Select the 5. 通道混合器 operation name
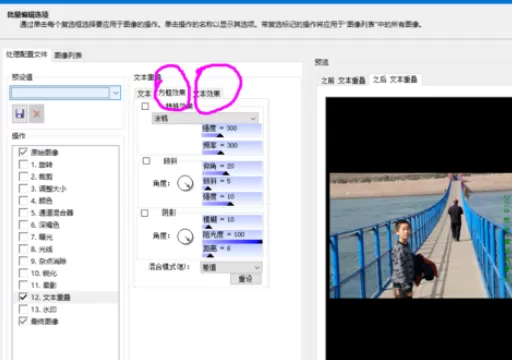The height and width of the screenshot is (360, 512). 52,213
